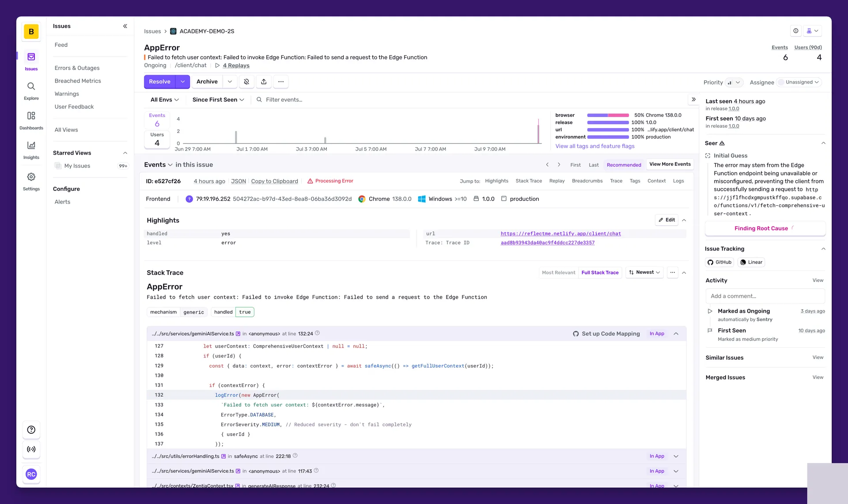Link this issue to GitHub

click(x=719, y=262)
